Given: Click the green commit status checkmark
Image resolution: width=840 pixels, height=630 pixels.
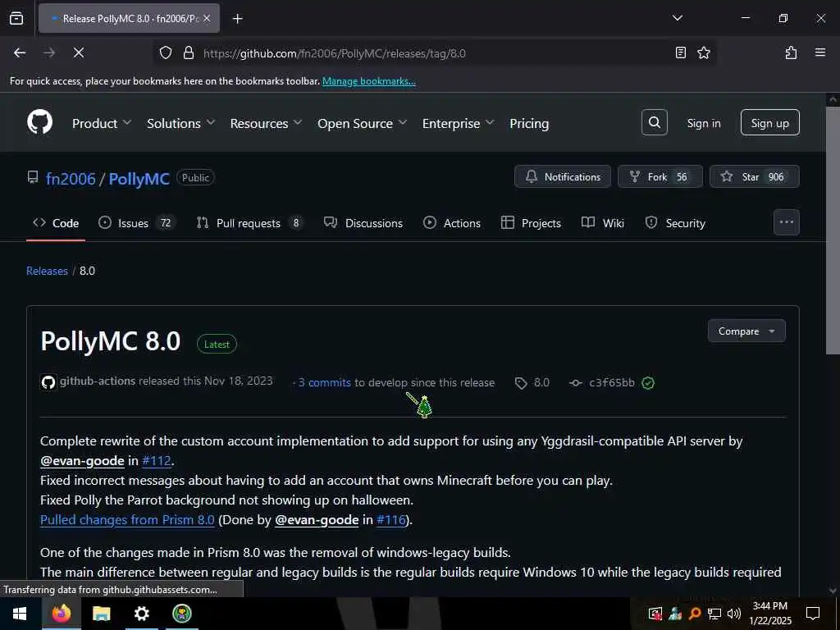Looking at the screenshot, I should pos(648,383).
